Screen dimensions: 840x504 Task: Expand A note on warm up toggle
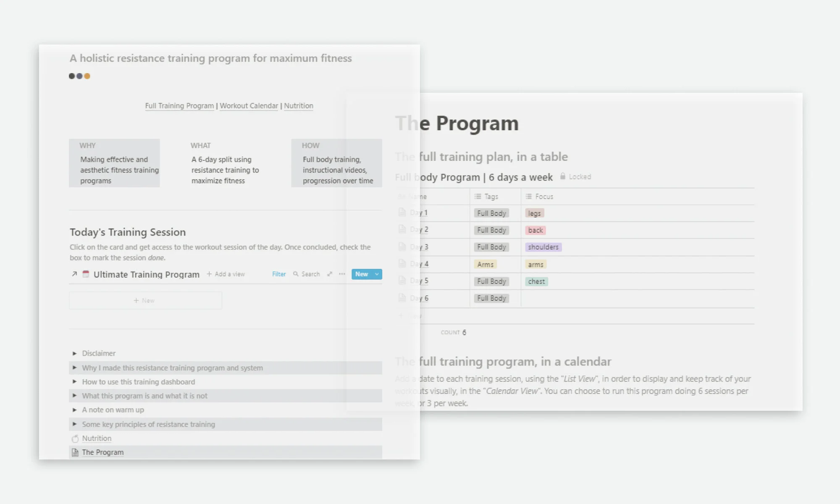(x=74, y=409)
